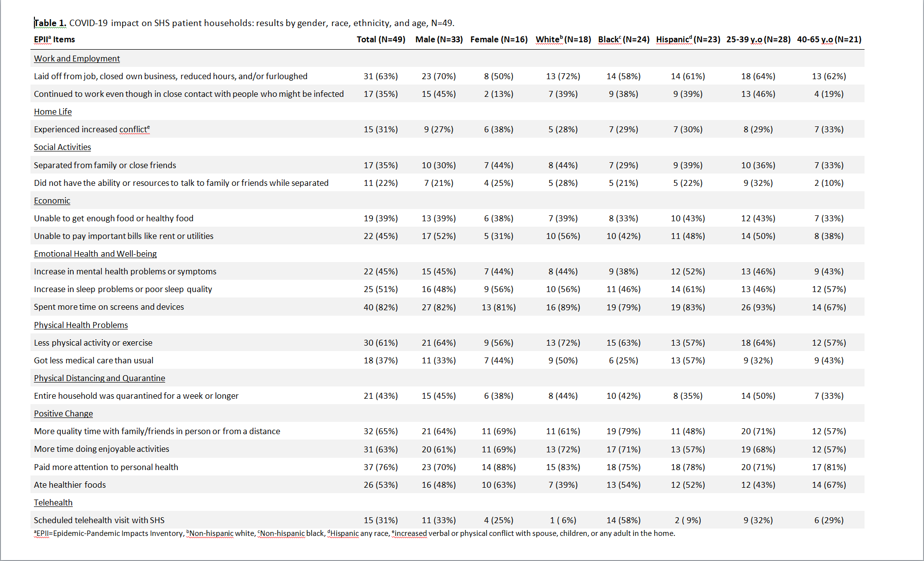Click 'Physical Distancing and Quarantine' heading
The width and height of the screenshot is (924, 561).
click(x=99, y=378)
